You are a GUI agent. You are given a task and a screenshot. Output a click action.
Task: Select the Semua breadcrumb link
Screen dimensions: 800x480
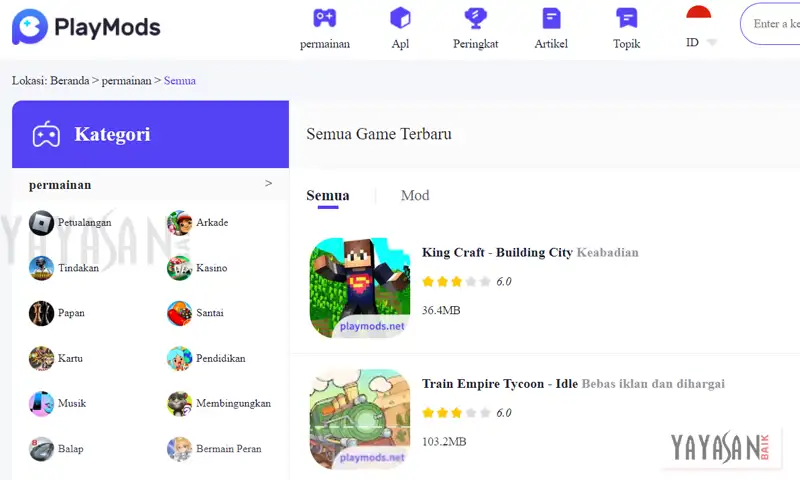point(180,81)
